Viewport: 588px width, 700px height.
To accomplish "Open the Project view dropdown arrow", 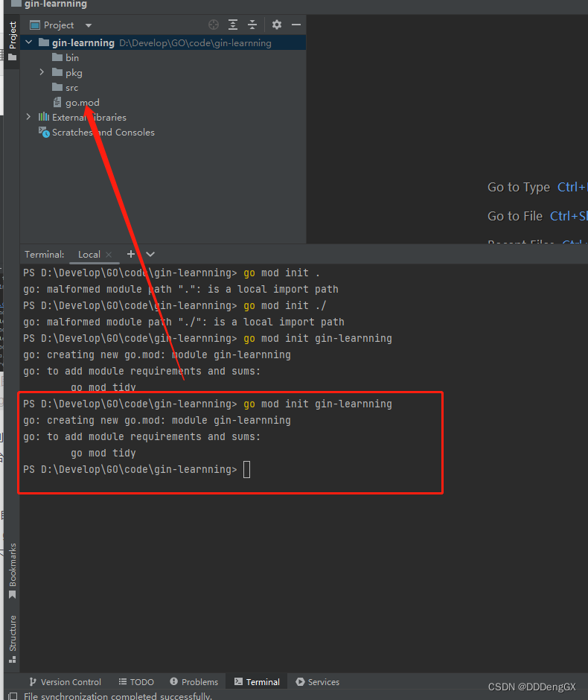I will pos(89,25).
